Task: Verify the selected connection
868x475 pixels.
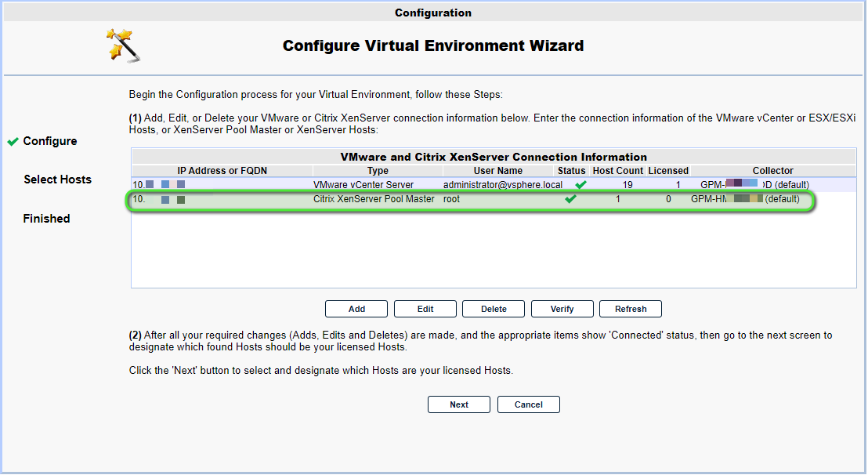Action: (x=562, y=309)
